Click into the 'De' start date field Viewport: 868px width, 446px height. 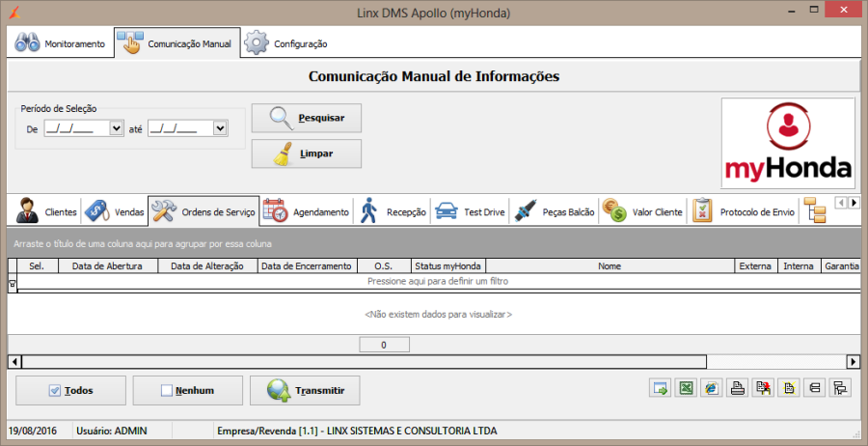(77, 128)
